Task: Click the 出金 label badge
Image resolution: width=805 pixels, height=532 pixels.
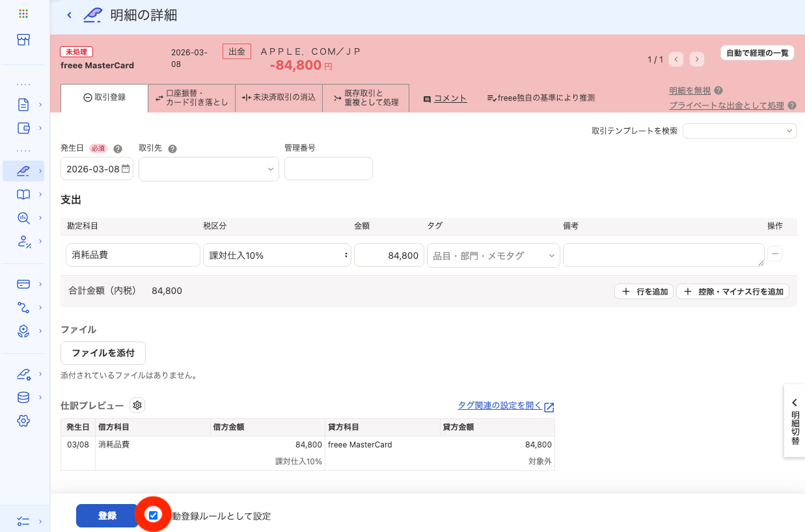Action: tap(237, 51)
